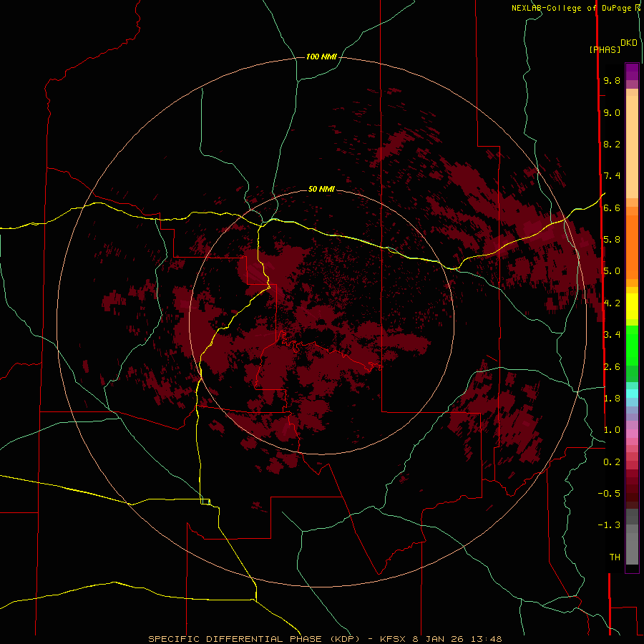Click the 0.2 value on the scale
The width and height of the screenshot is (644, 644).
tap(612, 462)
